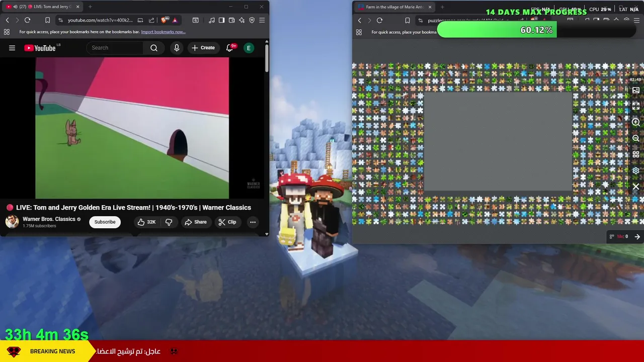Create a Clip of the video
This screenshot has width=644, height=362.
click(x=227, y=222)
